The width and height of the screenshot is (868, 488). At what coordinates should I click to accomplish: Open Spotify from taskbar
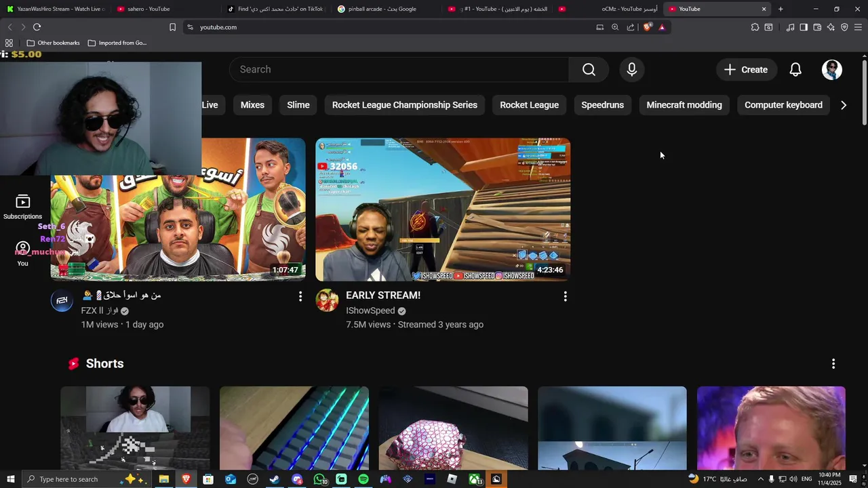pyautogui.click(x=363, y=479)
